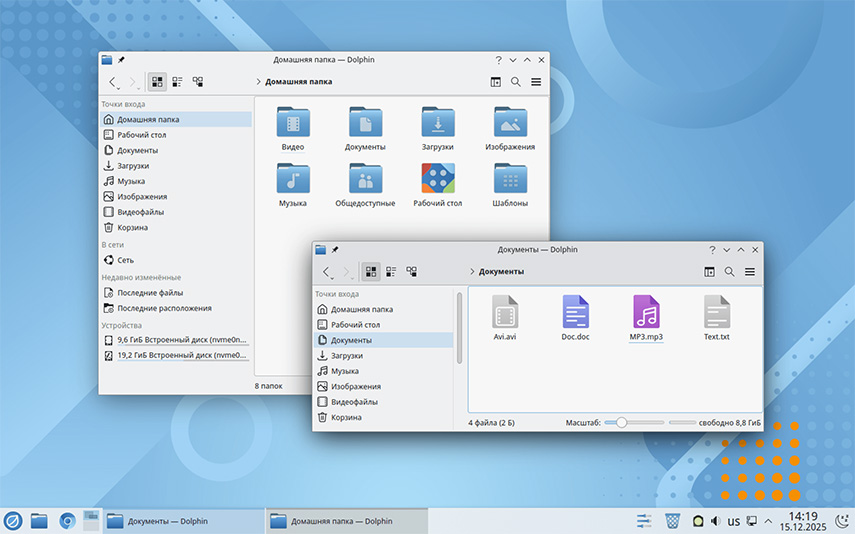Image resolution: width=855 pixels, height=534 pixels.
Task: Open the Общедоступные folder
Action: [365, 179]
